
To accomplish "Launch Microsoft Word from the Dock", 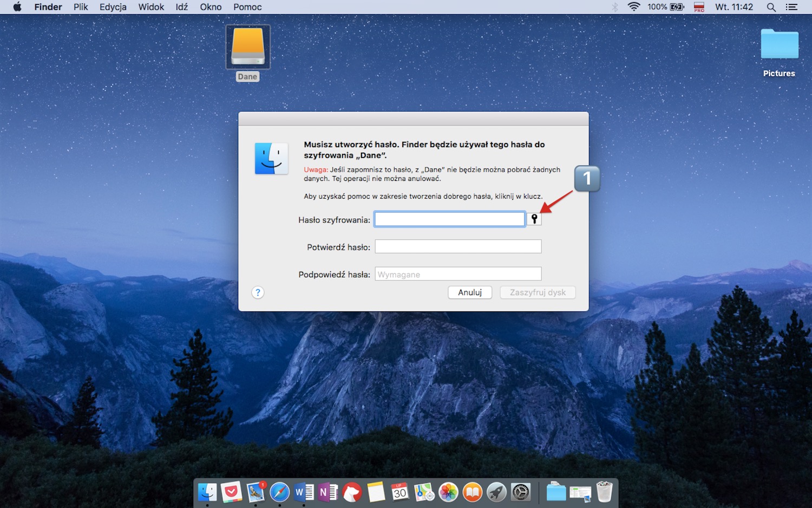I will (x=303, y=492).
